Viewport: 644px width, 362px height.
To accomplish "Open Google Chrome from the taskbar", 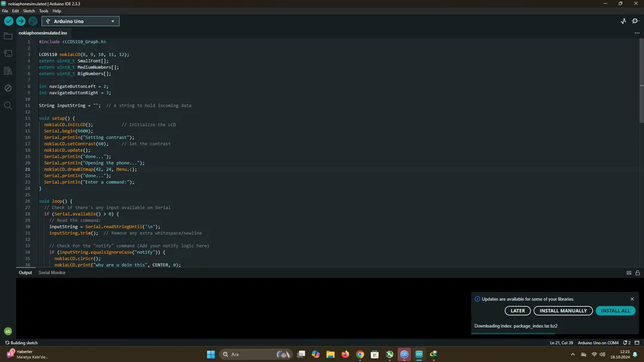I will tap(360, 354).
